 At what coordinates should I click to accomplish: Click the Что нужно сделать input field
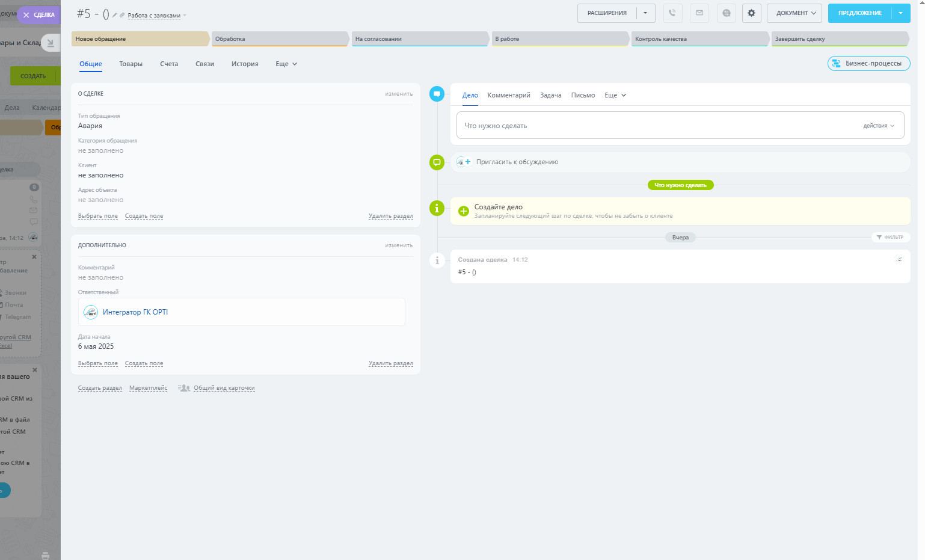(656, 126)
